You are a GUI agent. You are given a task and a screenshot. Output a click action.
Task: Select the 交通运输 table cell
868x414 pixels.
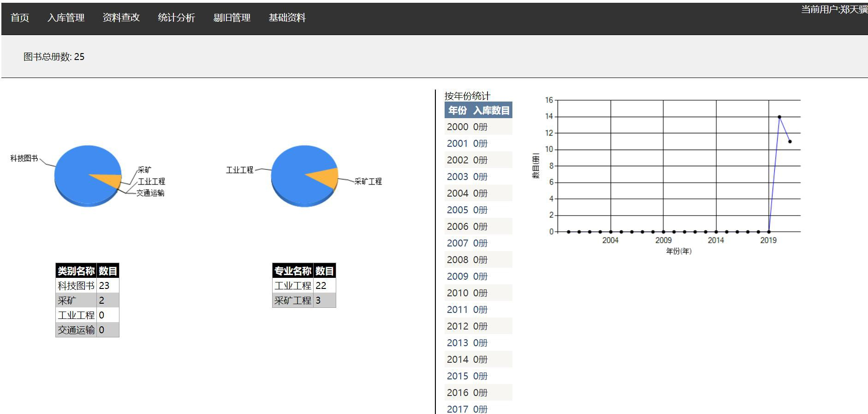[x=76, y=330]
